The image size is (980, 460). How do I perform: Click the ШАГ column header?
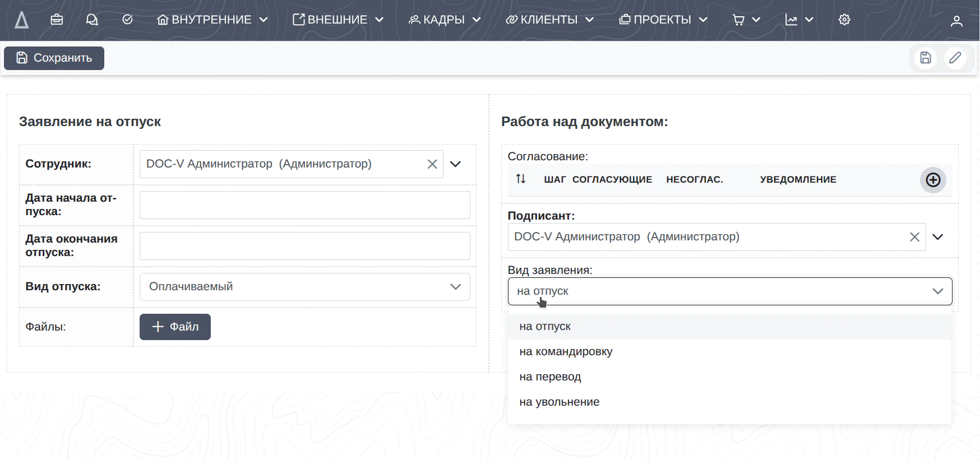point(555,179)
